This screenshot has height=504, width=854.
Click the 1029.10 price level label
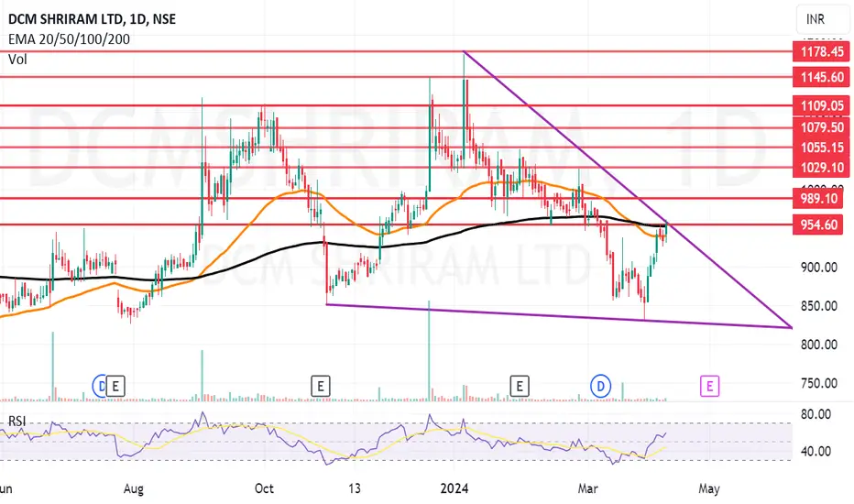pos(821,168)
